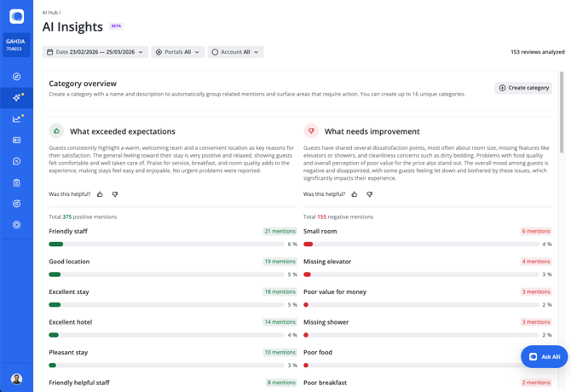Mark exceeded expectations summary unhelpful with thumbs down
This screenshot has height=392, width=571.
pos(115,194)
